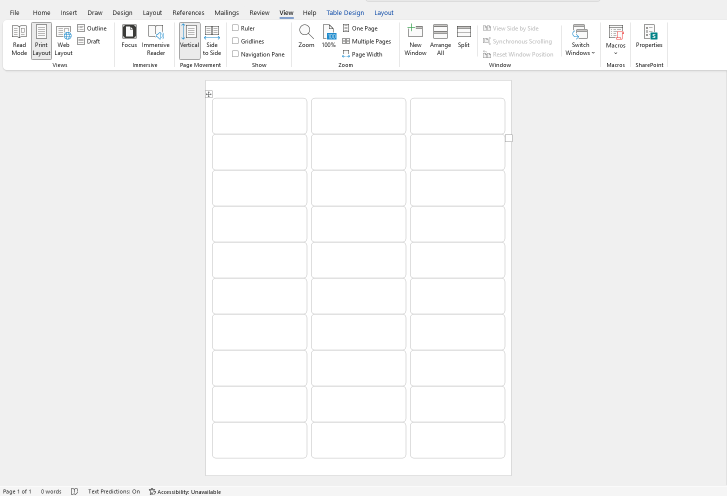Click the word count in status bar

tap(51, 491)
